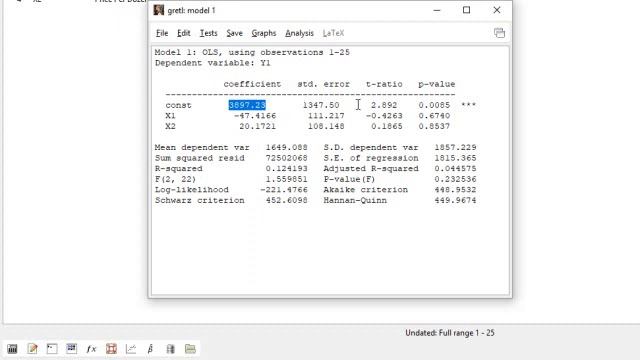Click the 'std. error' column header
The image size is (640, 360).
[x=323, y=84]
